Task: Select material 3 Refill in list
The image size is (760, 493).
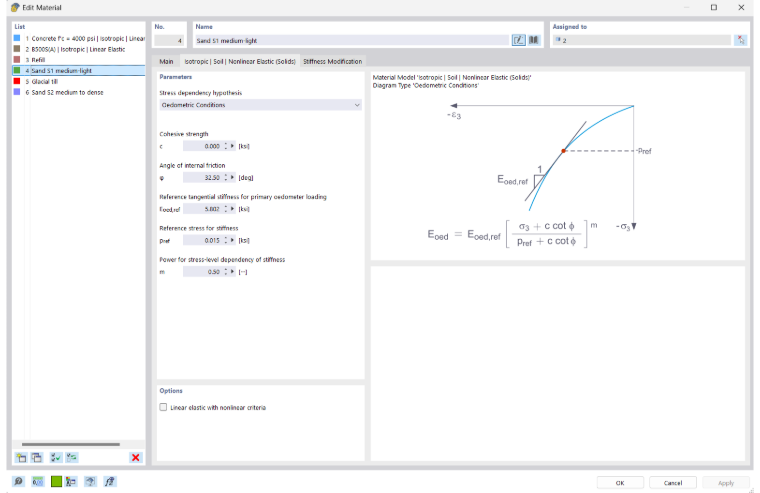Action: point(79,60)
